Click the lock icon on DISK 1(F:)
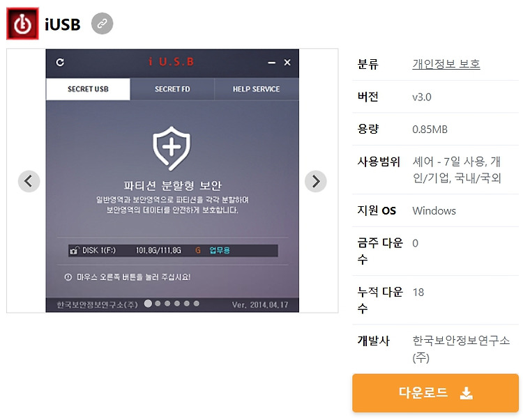 75,251
